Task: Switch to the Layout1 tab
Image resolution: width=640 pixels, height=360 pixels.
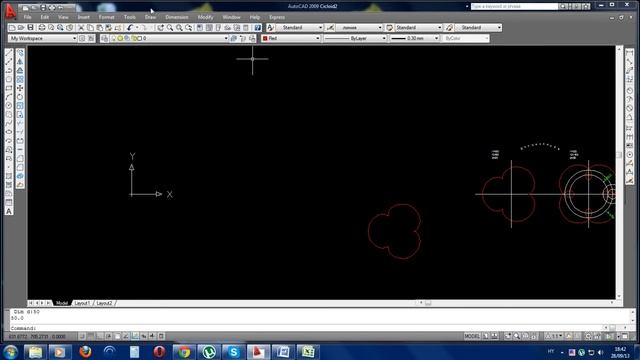Action: 82,303
